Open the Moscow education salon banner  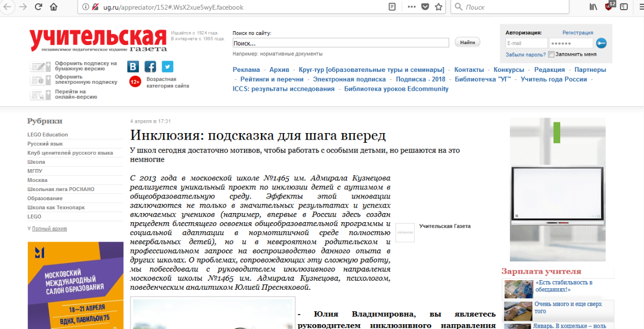(75, 286)
